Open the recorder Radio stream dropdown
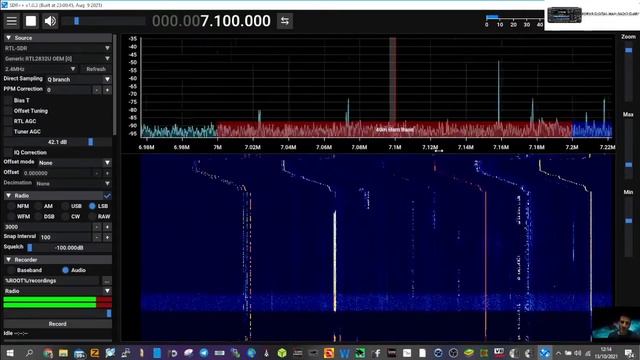 click(57, 291)
